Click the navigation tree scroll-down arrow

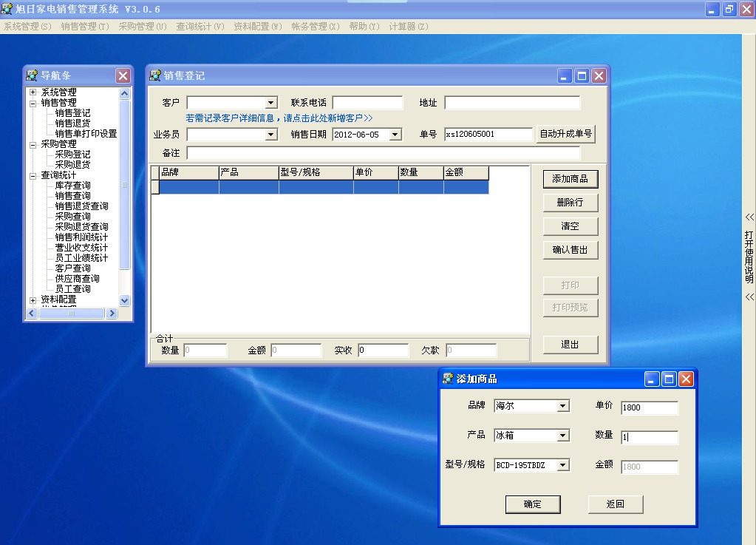point(124,300)
